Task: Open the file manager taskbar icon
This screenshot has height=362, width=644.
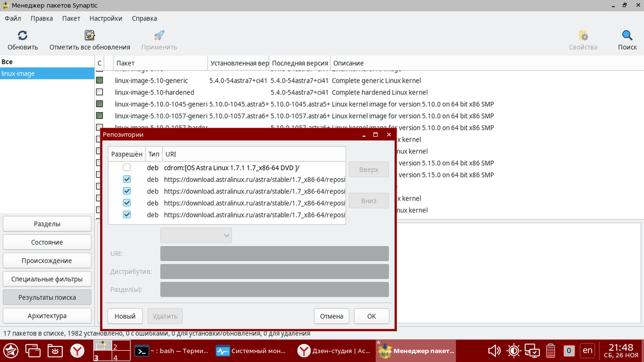Action: pyautogui.click(x=55, y=351)
